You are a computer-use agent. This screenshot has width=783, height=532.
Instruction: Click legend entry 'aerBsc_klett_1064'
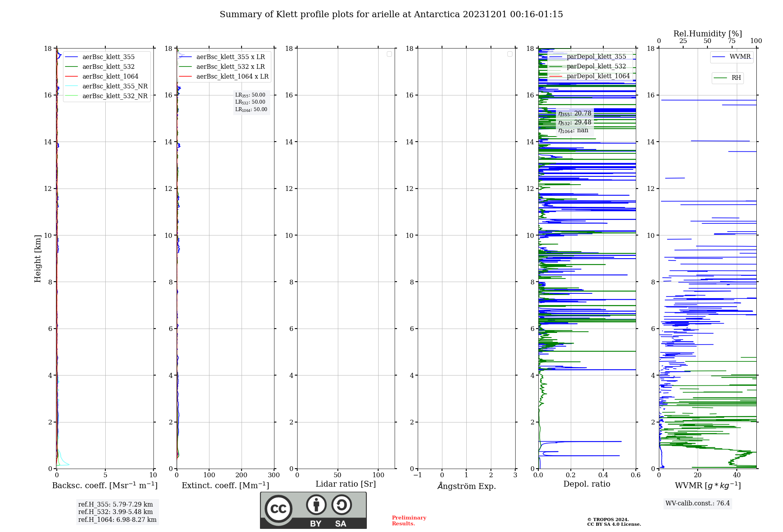pos(110,77)
